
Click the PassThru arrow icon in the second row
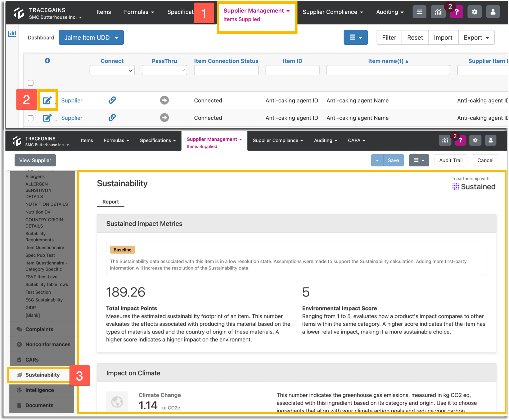[x=165, y=118]
